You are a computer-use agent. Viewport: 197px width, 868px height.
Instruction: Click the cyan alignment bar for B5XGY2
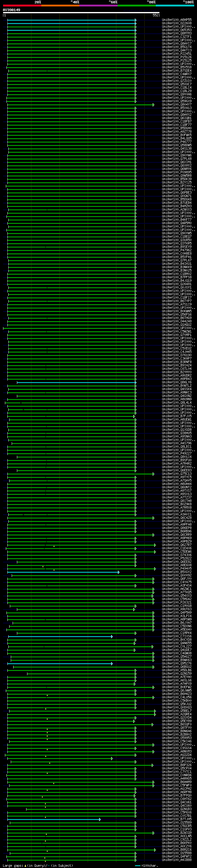point(63,572)
